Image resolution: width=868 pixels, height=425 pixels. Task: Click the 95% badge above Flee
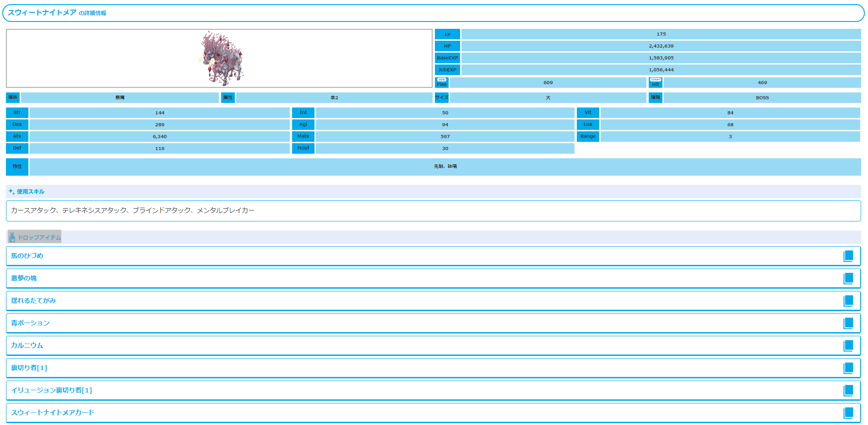tap(441, 80)
